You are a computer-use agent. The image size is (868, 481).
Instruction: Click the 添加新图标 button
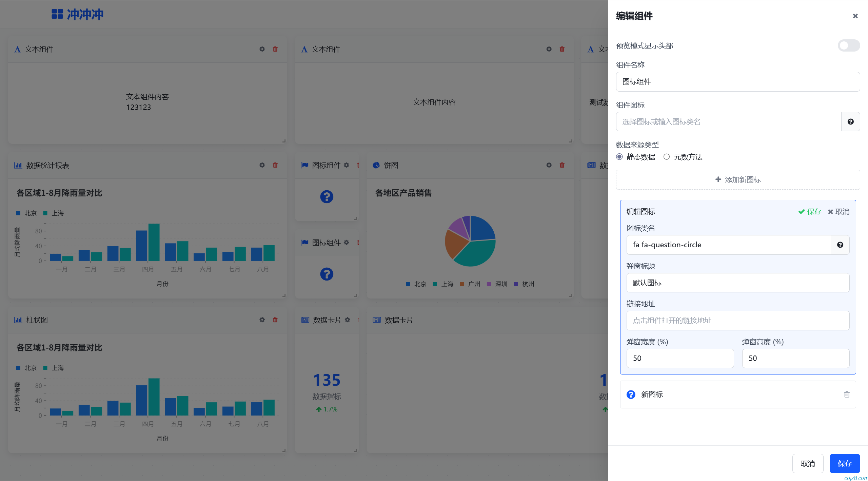[738, 179]
